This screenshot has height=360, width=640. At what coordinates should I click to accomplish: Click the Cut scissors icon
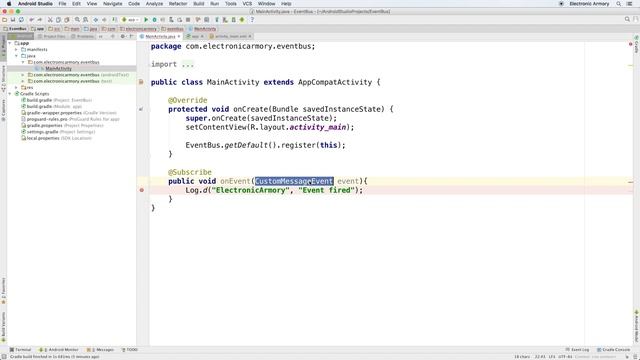click(50, 20)
